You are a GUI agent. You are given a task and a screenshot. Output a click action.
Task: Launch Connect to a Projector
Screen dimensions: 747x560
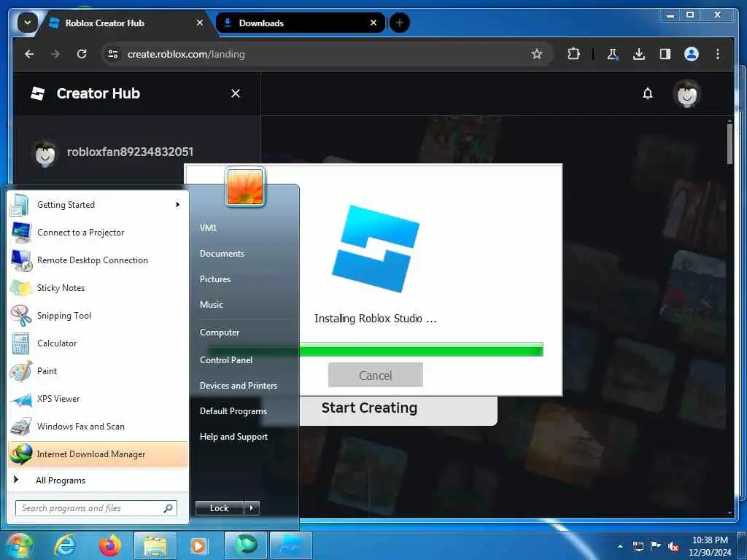98,233
